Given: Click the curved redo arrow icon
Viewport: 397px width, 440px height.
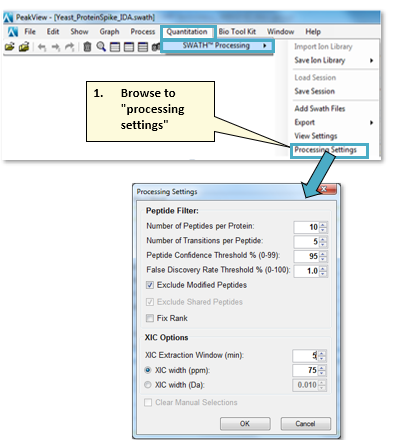Looking at the screenshot, I should (x=69, y=47).
